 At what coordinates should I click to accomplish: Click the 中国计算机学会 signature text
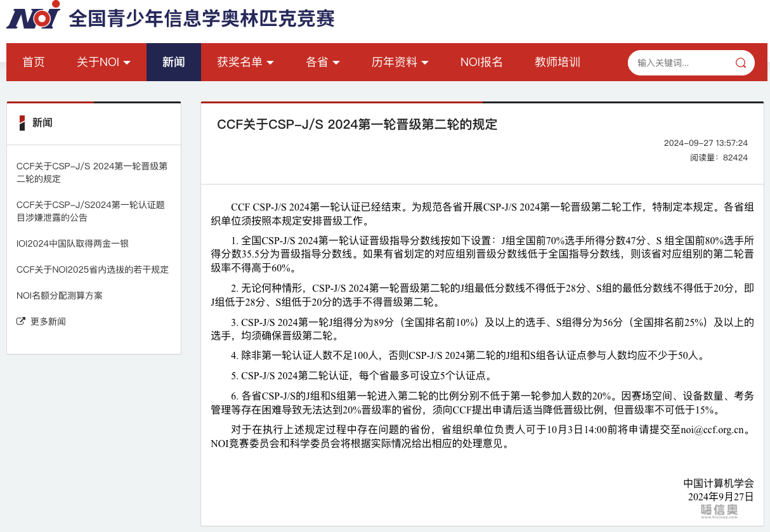point(719,483)
